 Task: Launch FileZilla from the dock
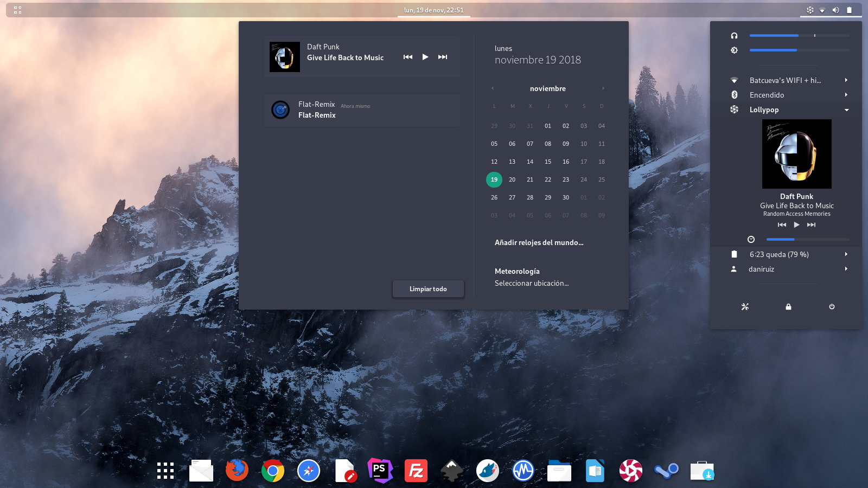pyautogui.click(x=416, y=471)
